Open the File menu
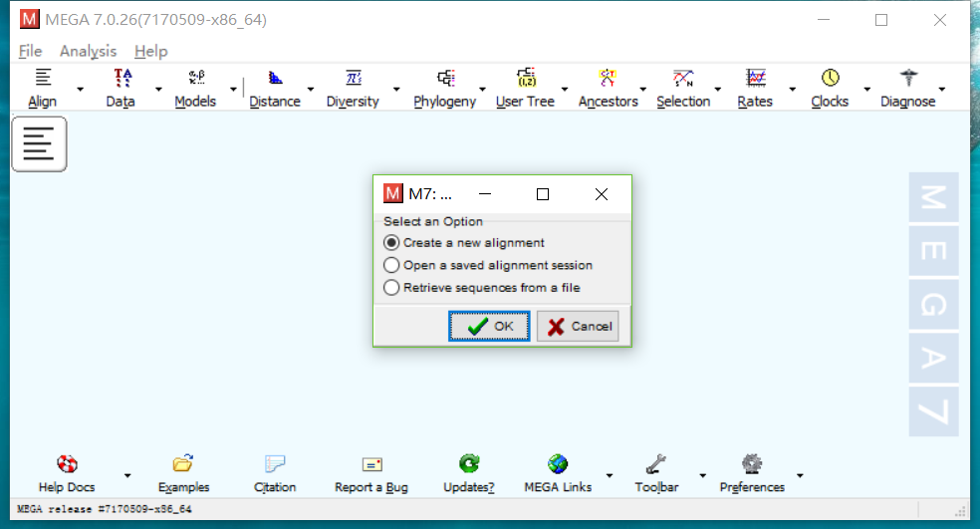 point(30,51)
